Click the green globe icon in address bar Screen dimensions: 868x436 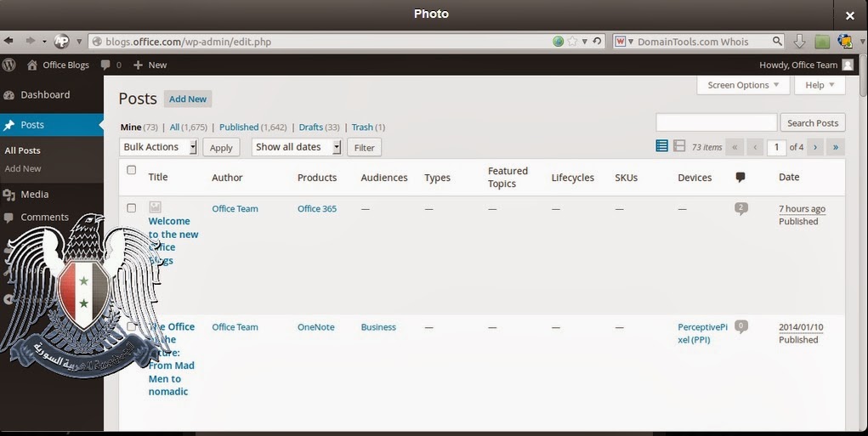[558, 41]
